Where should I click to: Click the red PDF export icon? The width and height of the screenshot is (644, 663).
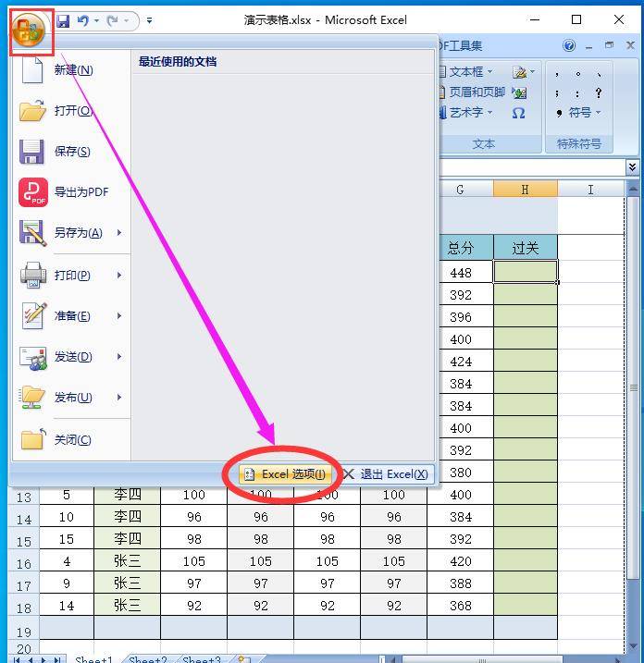[33, 192]
